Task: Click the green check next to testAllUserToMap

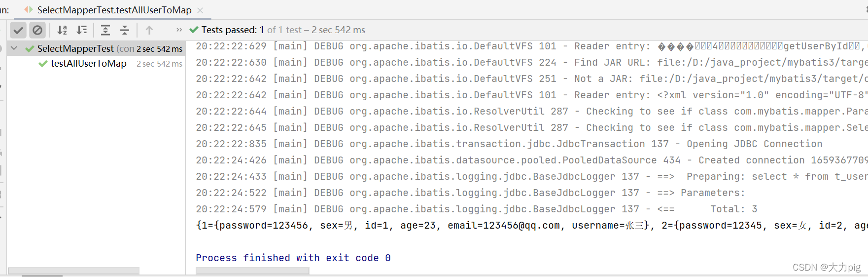Action: tap(43, 64)
